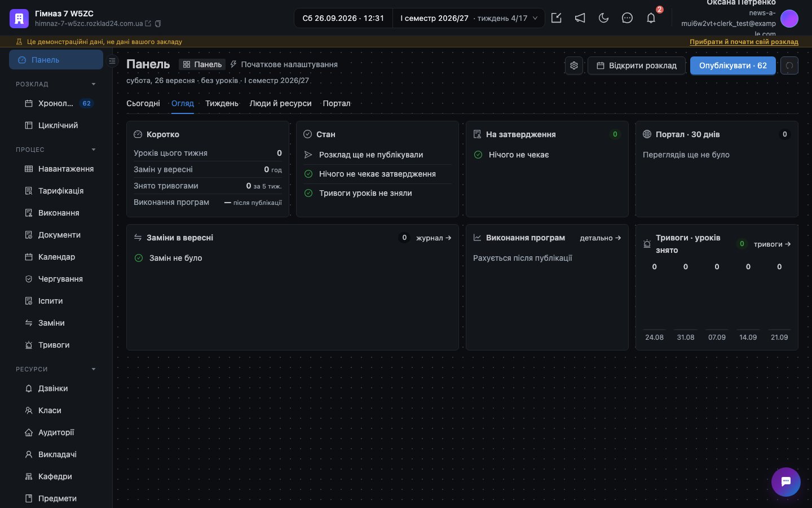Click the date and time Сб 26.09.2026 · 12:31
This screenshot has width=812, height=508.
(343, 18)
